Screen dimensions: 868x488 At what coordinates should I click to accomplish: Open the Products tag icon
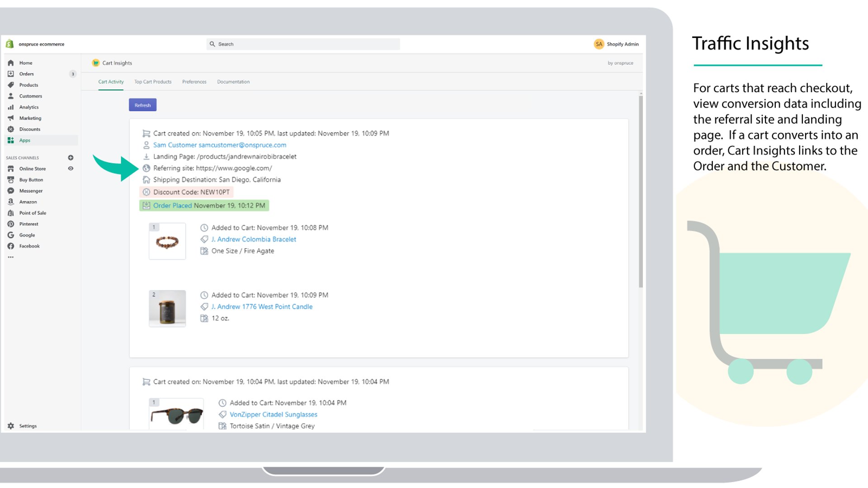tap(11, 85)
